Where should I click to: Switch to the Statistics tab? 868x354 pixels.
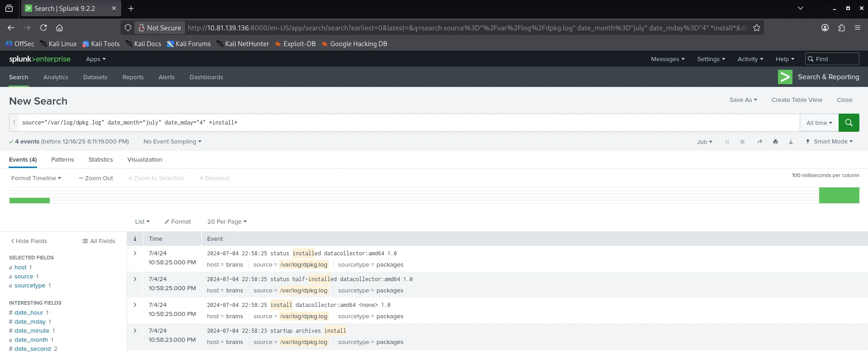coord(100,160)
